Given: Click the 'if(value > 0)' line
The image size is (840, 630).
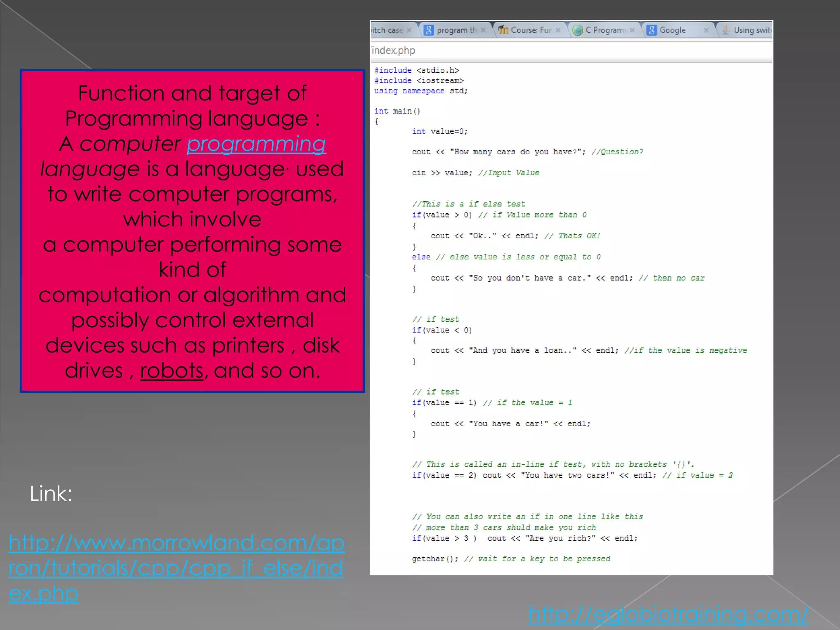Looking at the screenshot, I should pyautogui.click(x=499, y=215).
